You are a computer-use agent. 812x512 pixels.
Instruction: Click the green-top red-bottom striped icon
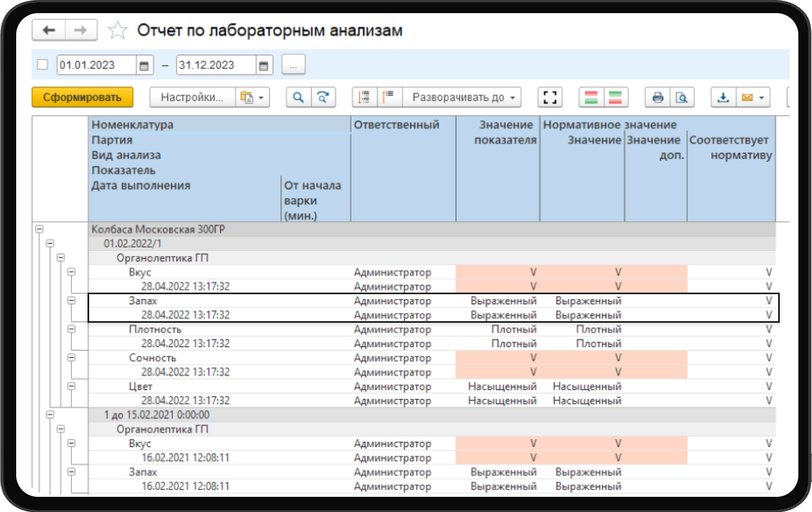point(615,97)
